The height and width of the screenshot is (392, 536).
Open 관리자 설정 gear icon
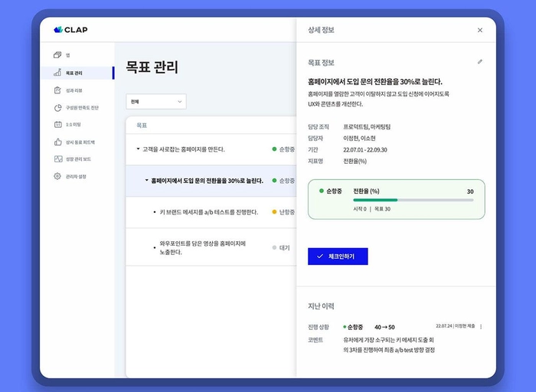coord(57,176)
